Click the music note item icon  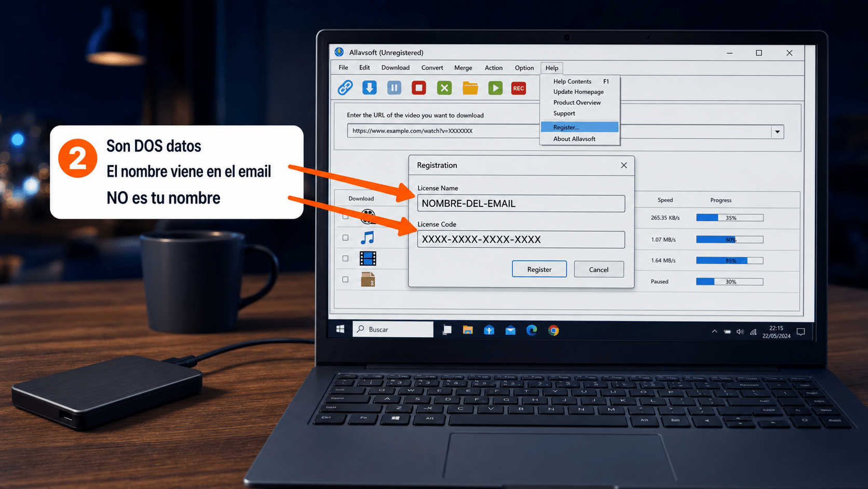(x=368, y=238)
